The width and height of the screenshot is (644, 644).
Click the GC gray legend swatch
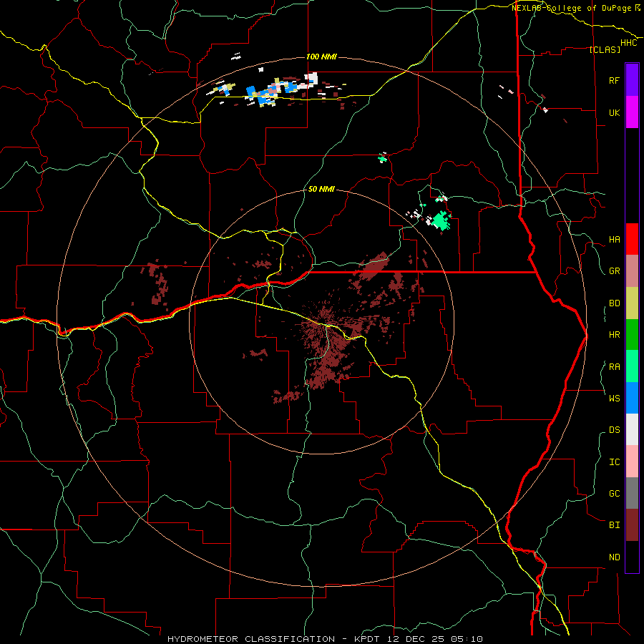click(x=632, y=493)
